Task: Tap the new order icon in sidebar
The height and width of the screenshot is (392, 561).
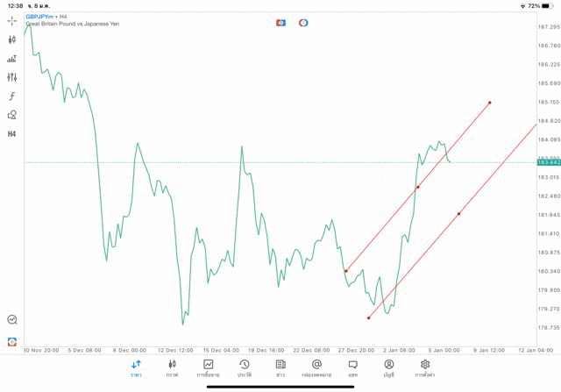Action: 12,341
